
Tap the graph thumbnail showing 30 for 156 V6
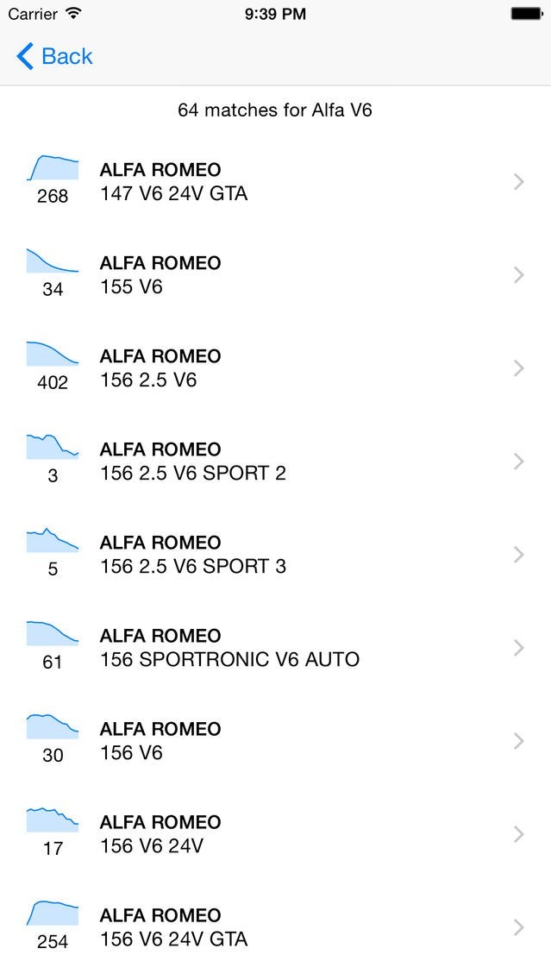pyautogui.click(x=53, y=726)
